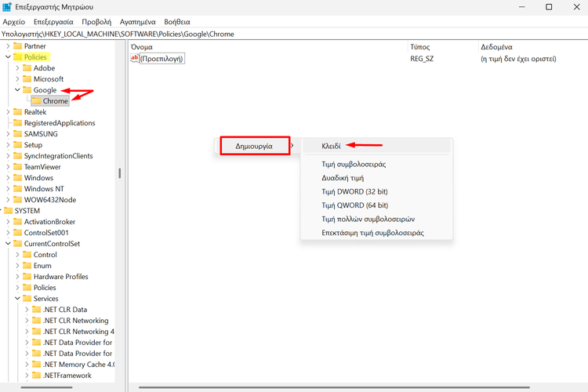Click the tree pane vertical scrollbar thumb
The width and height of the screenshot is (588, 392).
pyautogui.click(x=120, y=173)
